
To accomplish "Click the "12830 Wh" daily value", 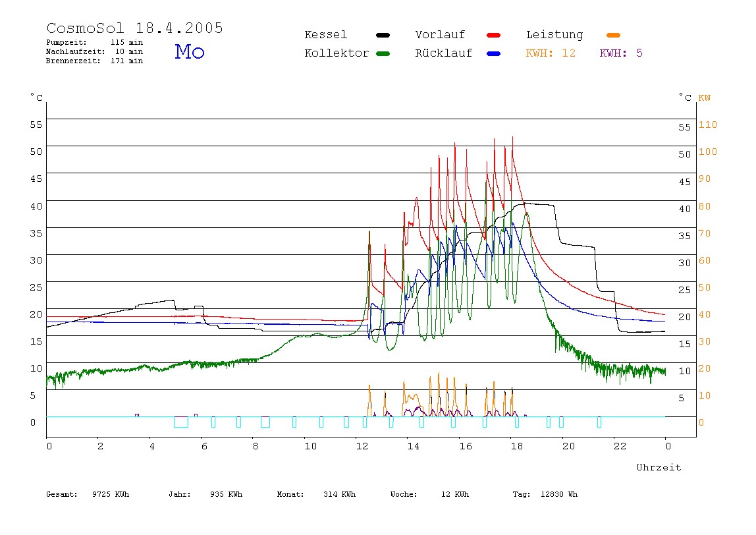I will click(559, 494).
